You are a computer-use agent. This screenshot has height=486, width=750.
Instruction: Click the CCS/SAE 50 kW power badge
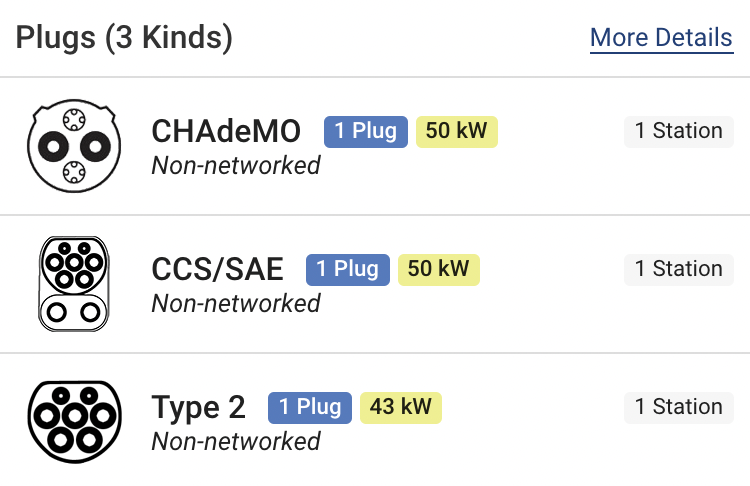[439, 269]
